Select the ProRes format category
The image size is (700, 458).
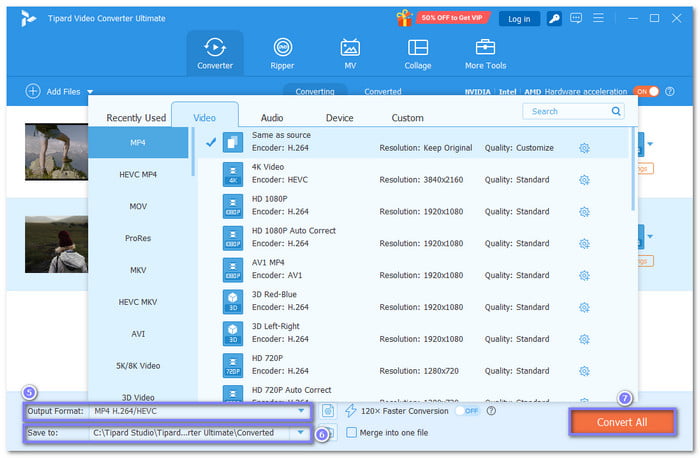pos(138,238)
